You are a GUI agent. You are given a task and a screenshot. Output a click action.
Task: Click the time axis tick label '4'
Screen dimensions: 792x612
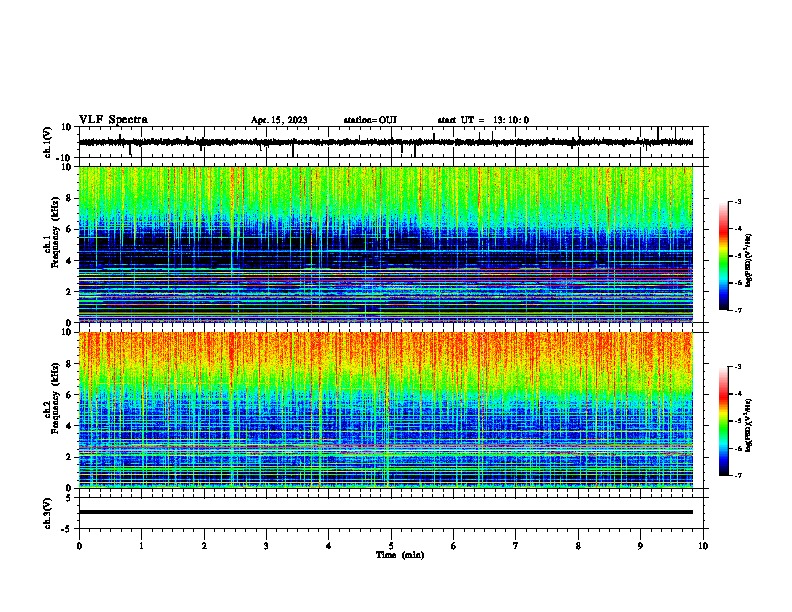(329, 546)
